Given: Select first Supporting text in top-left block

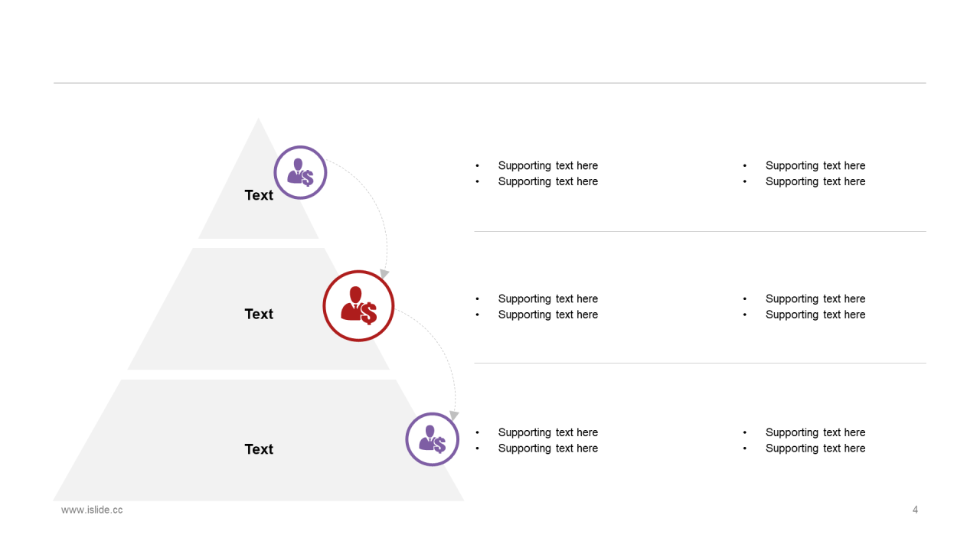Looking at the screenshot, I should (548, 165).
